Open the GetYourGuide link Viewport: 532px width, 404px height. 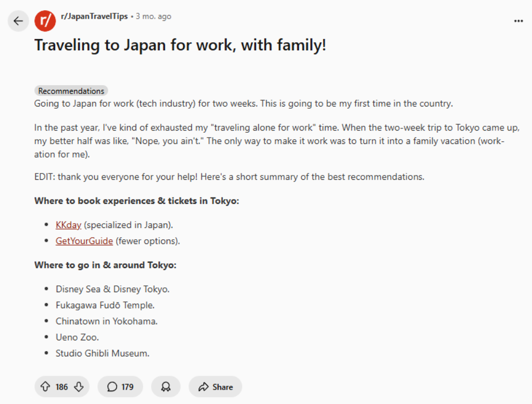coord(84,241)
